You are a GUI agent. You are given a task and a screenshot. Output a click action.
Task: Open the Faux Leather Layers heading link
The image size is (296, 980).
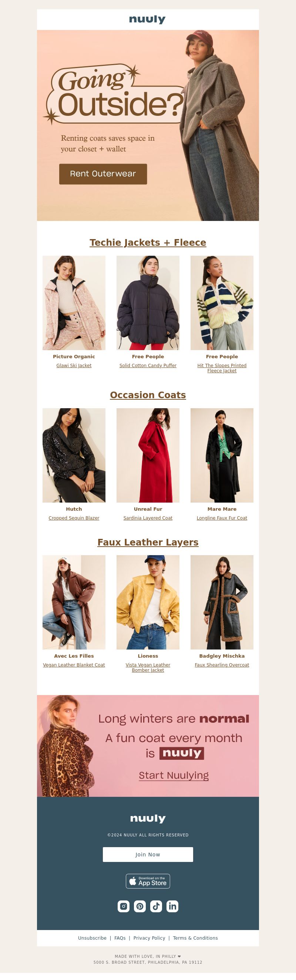coord(148,542)
